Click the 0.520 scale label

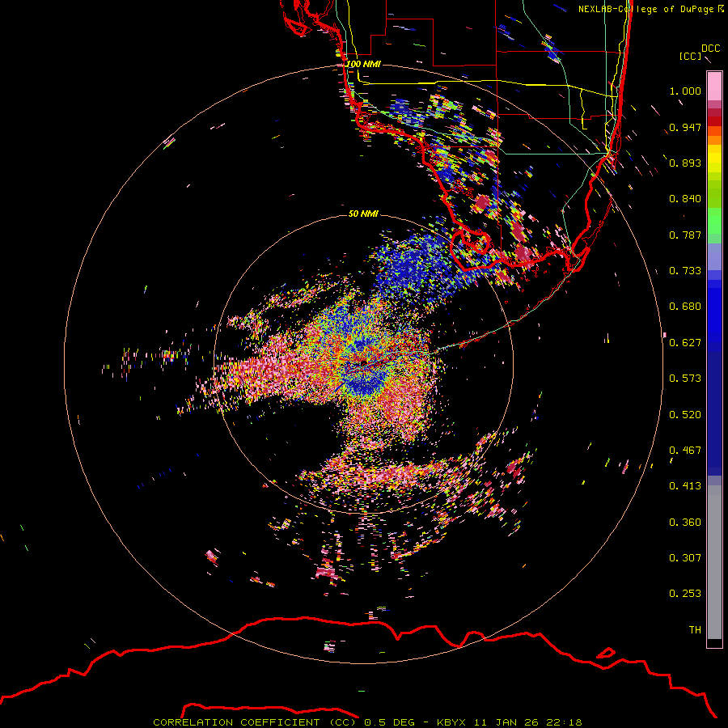coord(685,415)
